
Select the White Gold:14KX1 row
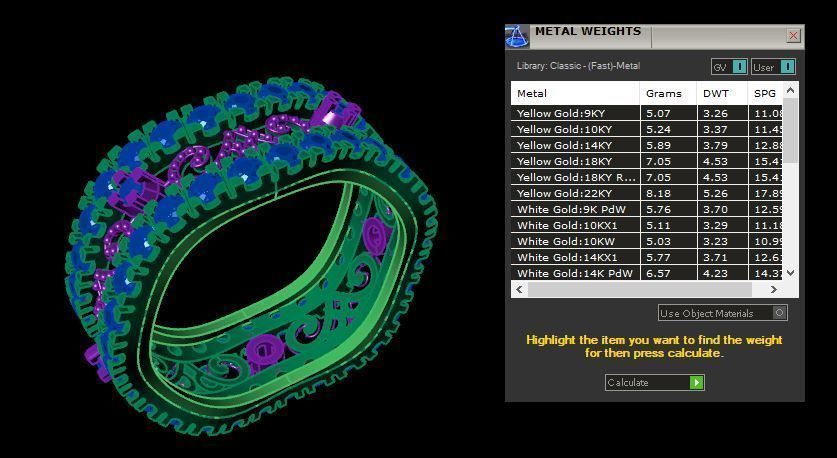pyautogui.click(x=647, y=257)
